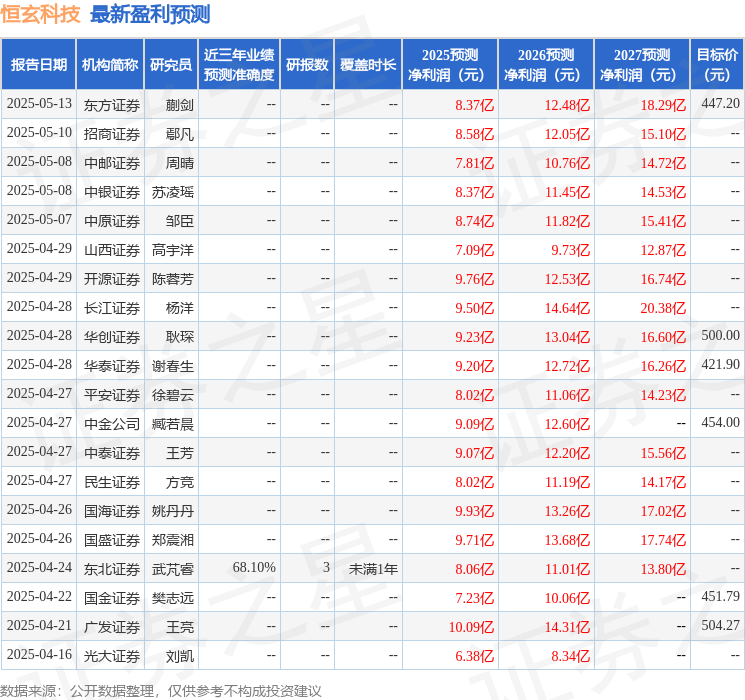Screen dimensions: 745x700
Task: Click the 中原证券 institution cell
Action: click(x=112, y=221)
